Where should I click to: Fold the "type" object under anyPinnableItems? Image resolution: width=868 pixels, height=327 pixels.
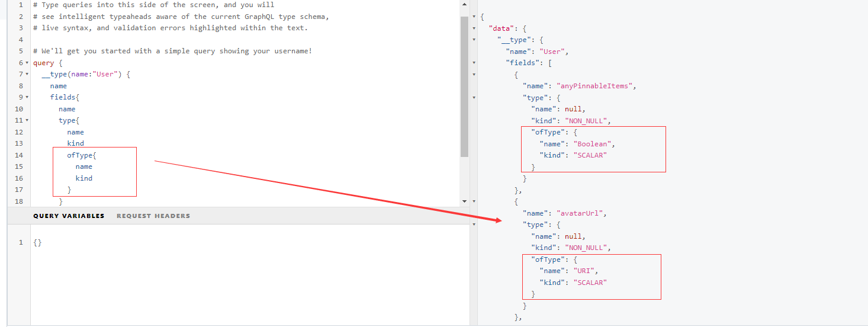point(474,98)
